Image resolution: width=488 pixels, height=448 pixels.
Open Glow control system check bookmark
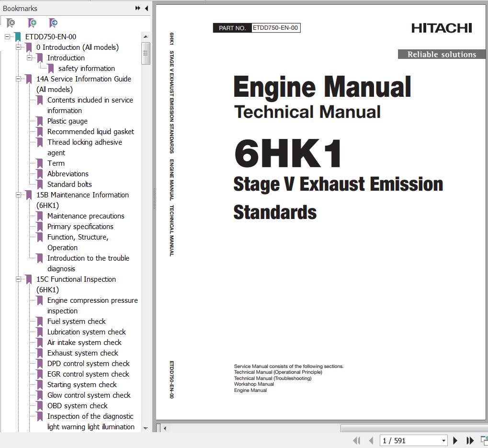[89, 395]
